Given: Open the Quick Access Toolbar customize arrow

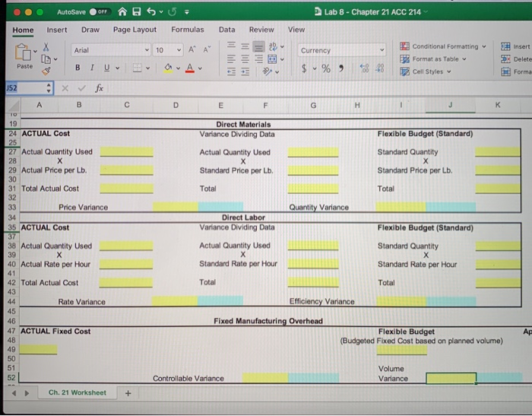Looking at the screenshot, I should click(x=187, y=12).
